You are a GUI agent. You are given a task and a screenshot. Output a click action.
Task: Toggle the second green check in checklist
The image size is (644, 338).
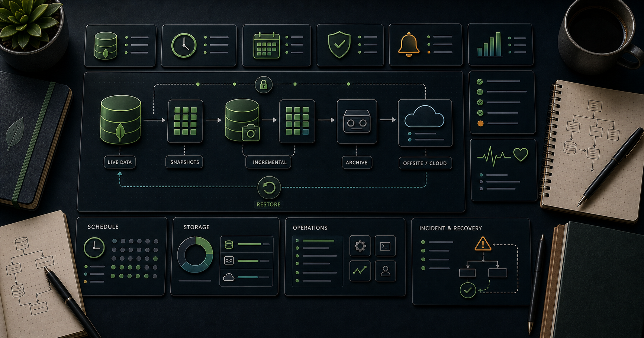point(480,92)
